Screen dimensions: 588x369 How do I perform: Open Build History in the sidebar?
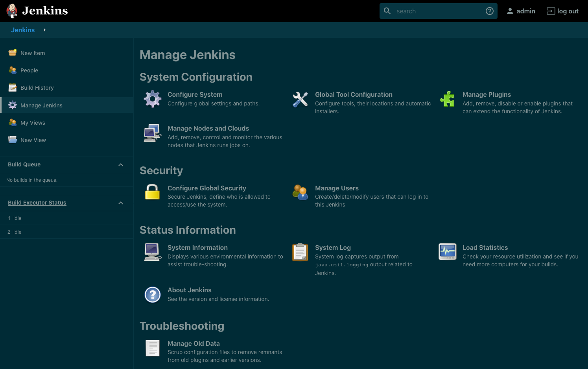pos(37,88)
